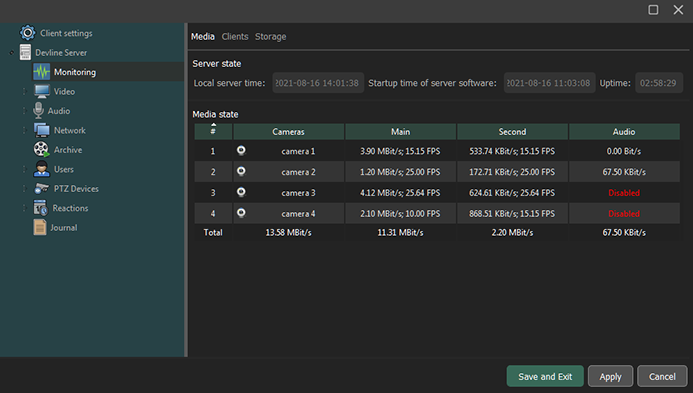Expand the Users tree node
Viewport: 693px width, 393px height.
[x=25, y=169]
